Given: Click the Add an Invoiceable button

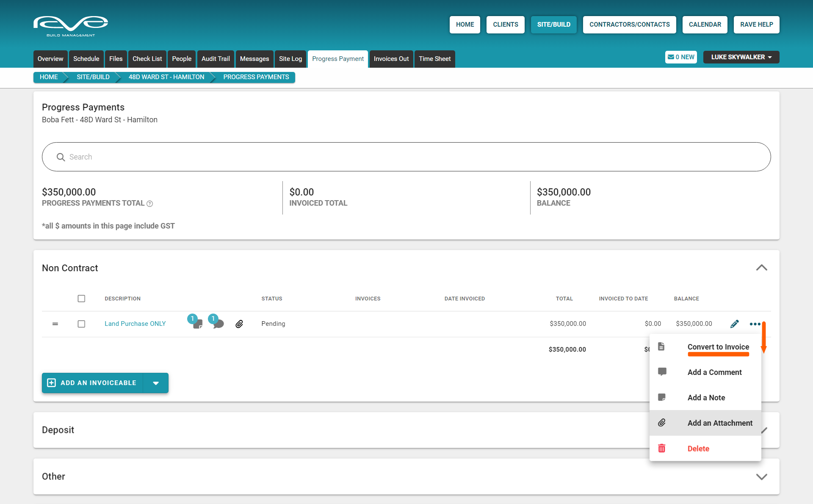Looking at the screenshot, I should coord(93,383).
